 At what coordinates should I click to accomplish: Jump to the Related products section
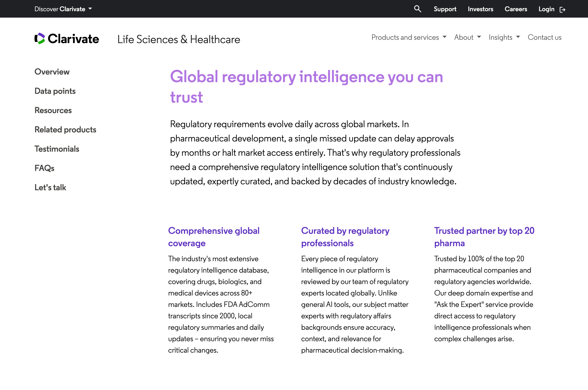click(x=65, y=130)
